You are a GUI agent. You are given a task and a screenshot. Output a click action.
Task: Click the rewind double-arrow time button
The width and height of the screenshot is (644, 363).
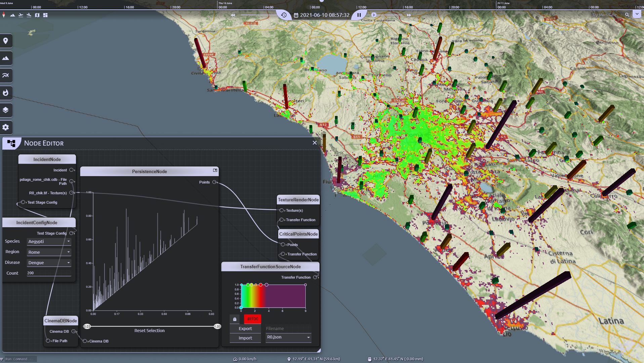click(233, 15)
